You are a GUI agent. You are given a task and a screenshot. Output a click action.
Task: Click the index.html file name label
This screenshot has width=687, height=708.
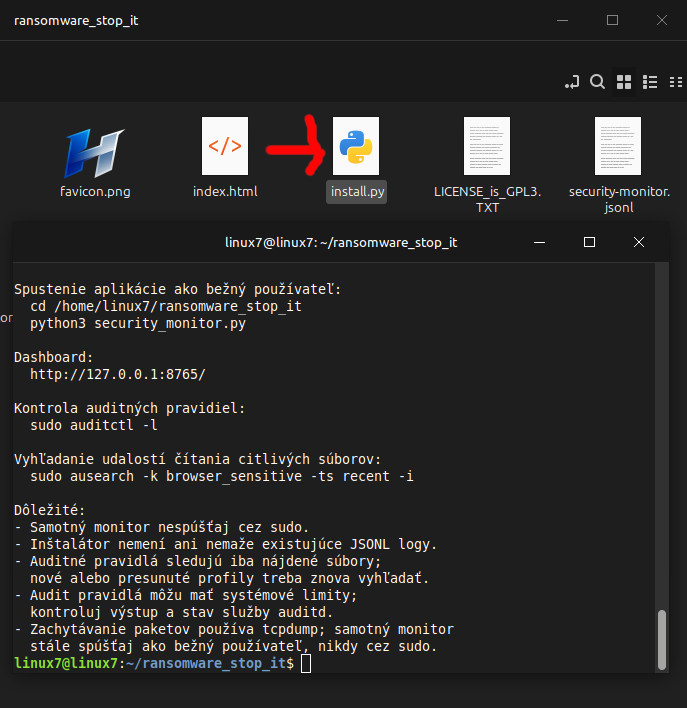pos(225,191)
